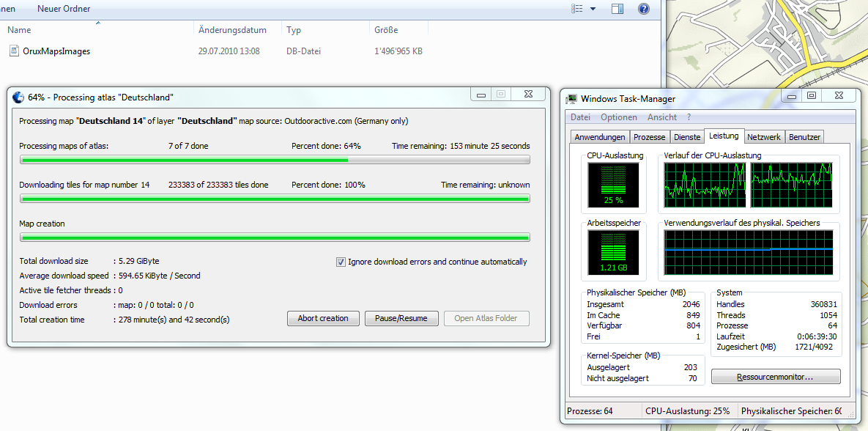The width and height of the screenshot is (868, 431).
Task: Select the Leistung tab
Action: 724,136
